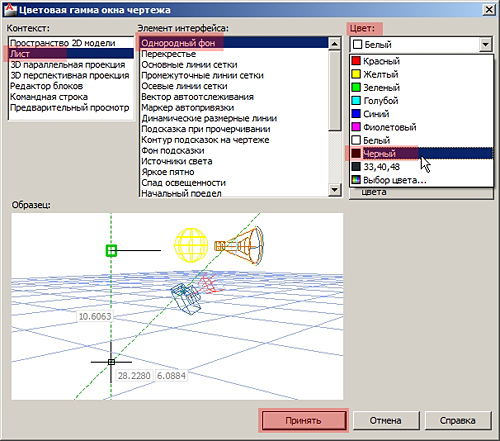Click the Отмена button
This screenshot has height=441, width=500.
click(386, 420)
